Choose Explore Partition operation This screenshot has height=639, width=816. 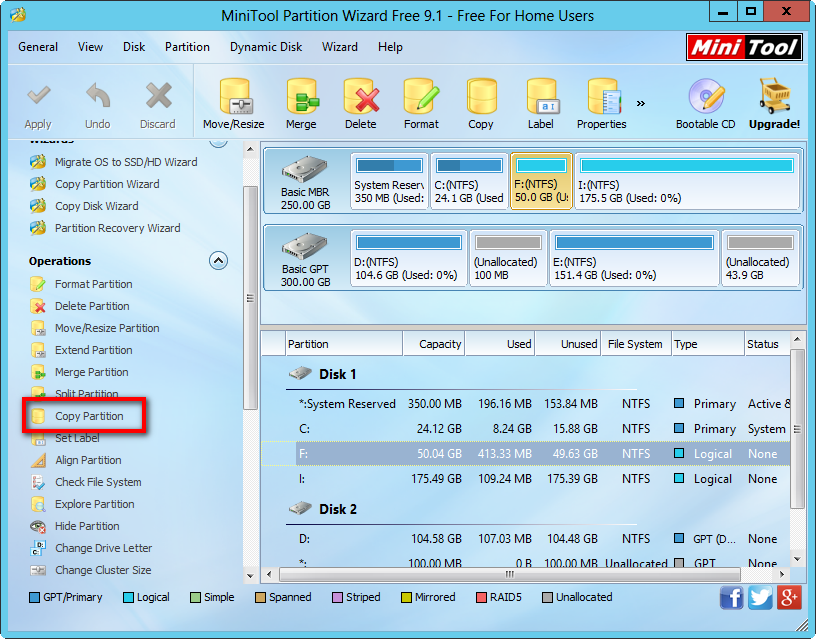[x=83, y=504]
